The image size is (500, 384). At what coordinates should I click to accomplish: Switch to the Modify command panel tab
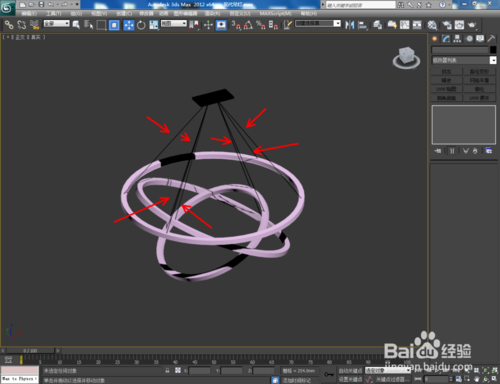446,39
